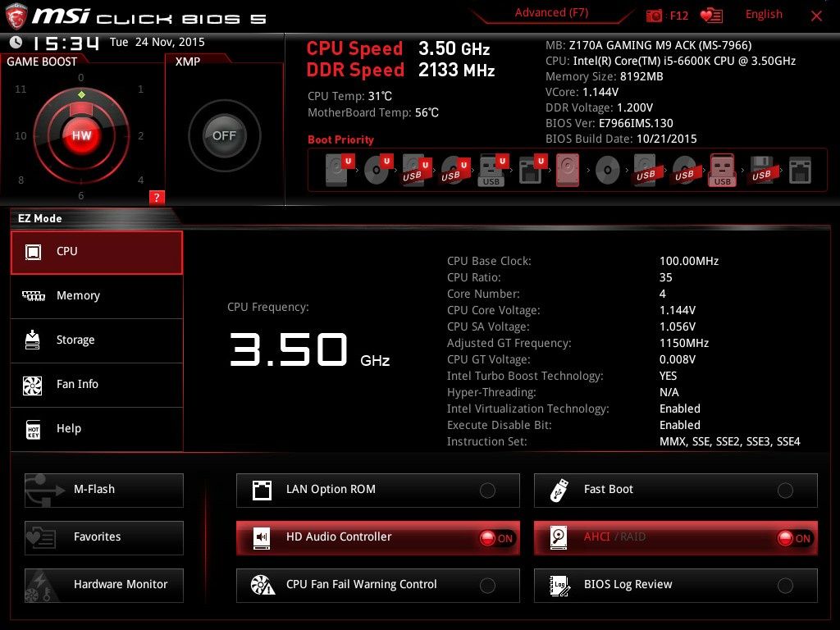The width and height of the screenshot is (840, 630).
Task: Select the UEFI USB CD/DVD boot icon
Action: tap(454, 170)
